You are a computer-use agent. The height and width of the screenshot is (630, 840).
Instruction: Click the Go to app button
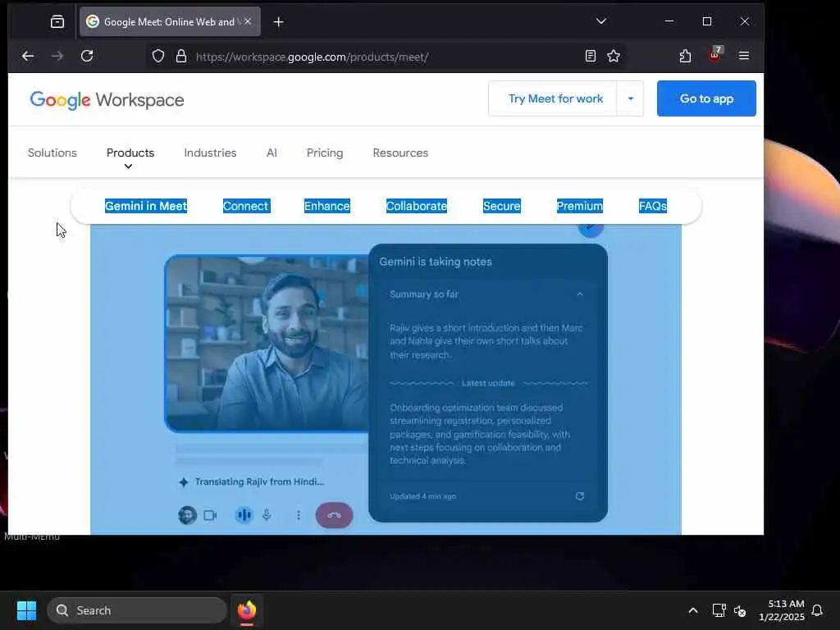pos(706,98)
